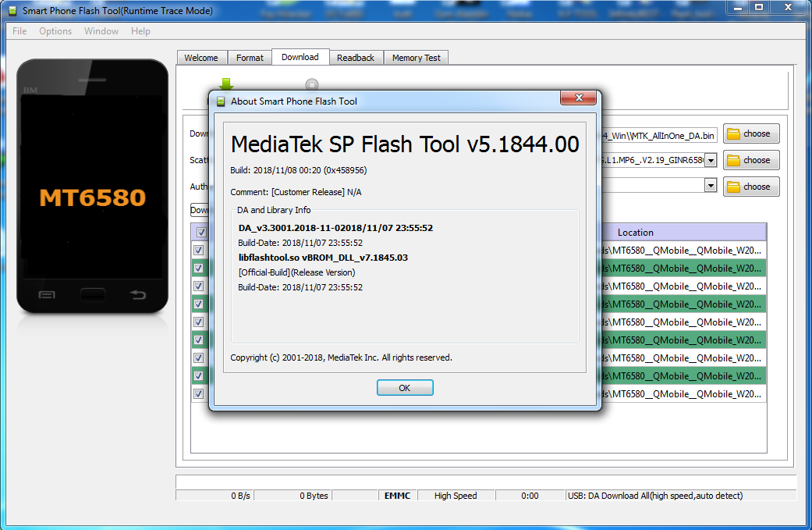Expand the Scatter-loading file dropdown arrow
Screen dimensions: 812x530
711,161
